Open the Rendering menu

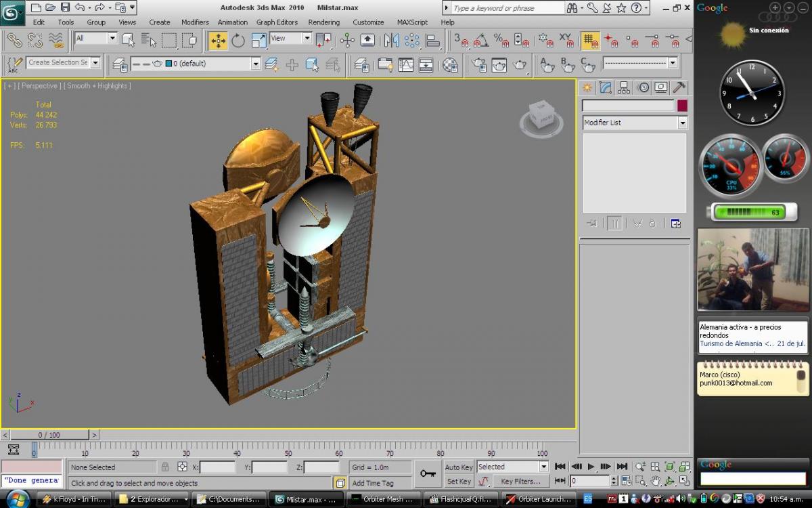click(324, 22)
